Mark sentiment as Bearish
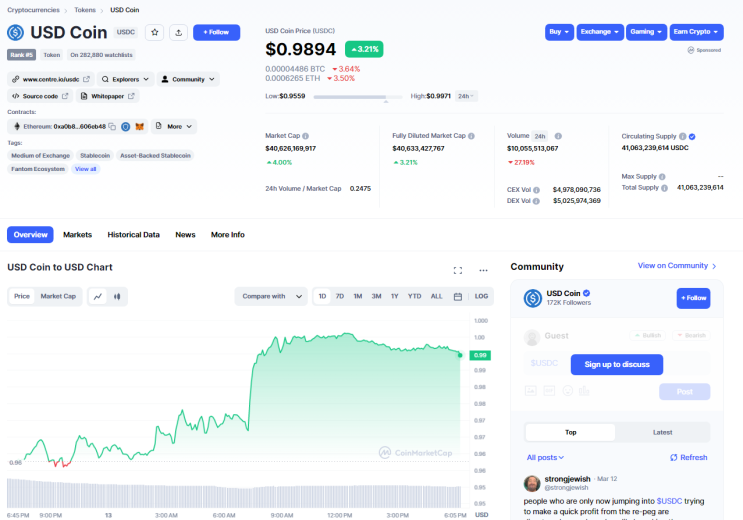The width and height of the screenshot is (743, 520). (x=691, y=336)
